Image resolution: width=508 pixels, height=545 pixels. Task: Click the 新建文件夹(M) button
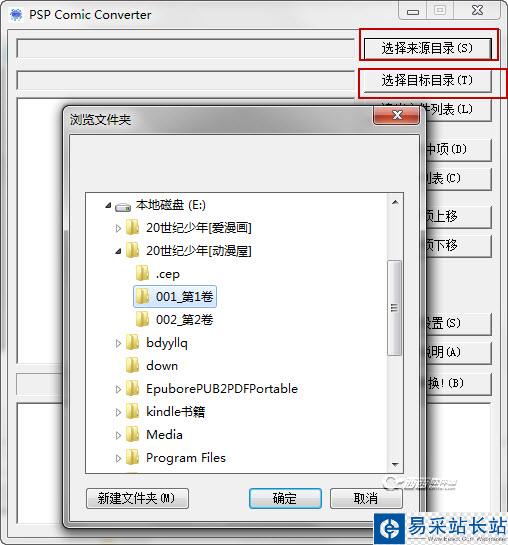pyautogui.click(x=137, y=498)
